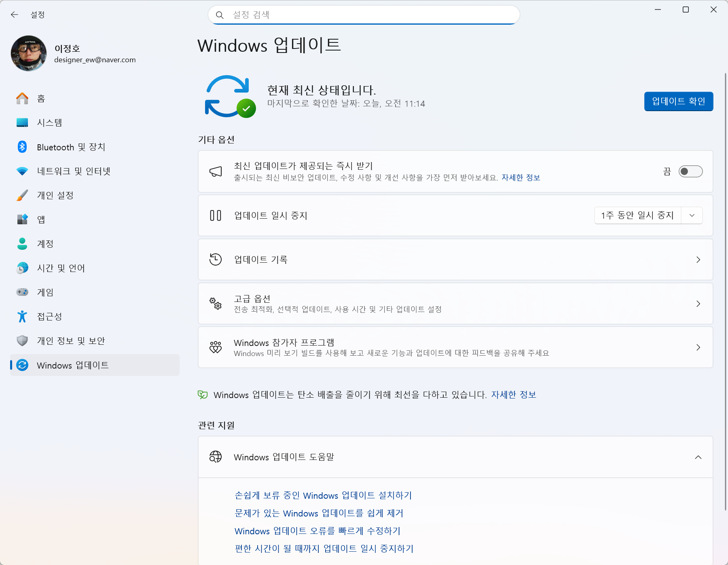Click the Home house icon in sidebar
The image size is (728, 565).
[x=22, y=98]
